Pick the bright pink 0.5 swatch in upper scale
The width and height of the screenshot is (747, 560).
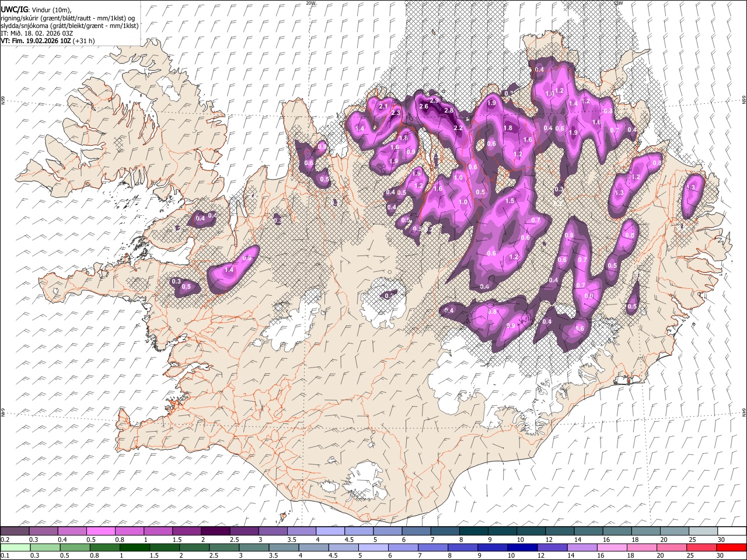[x=100, y=531]
